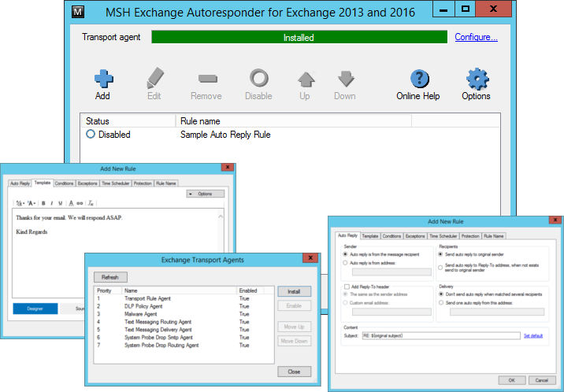Click the Down arrow to move rule down
This screenshot has width=564, height=392.
[x=346, y=79]
